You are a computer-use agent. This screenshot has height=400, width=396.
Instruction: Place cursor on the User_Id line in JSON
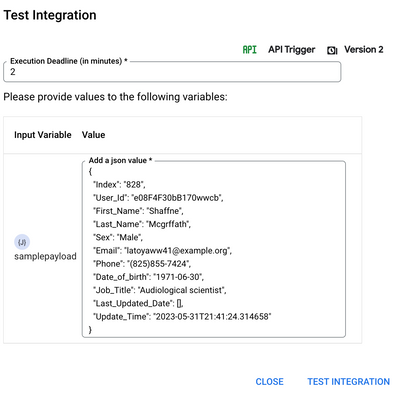point(158,198)
